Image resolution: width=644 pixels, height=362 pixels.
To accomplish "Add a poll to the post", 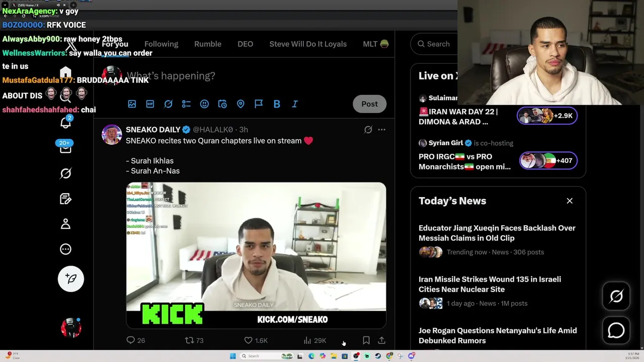I will (186, 104).
